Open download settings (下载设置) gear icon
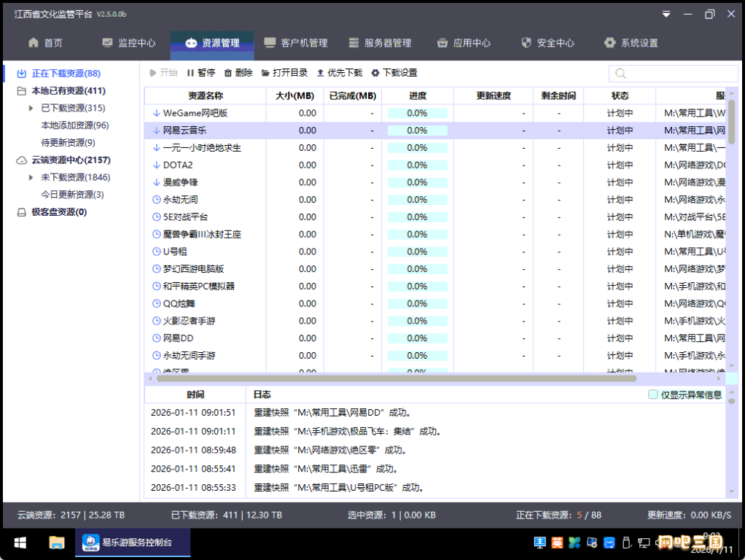Screen dimensions: 745x560 pyautogui.click(x=375, y=73)
